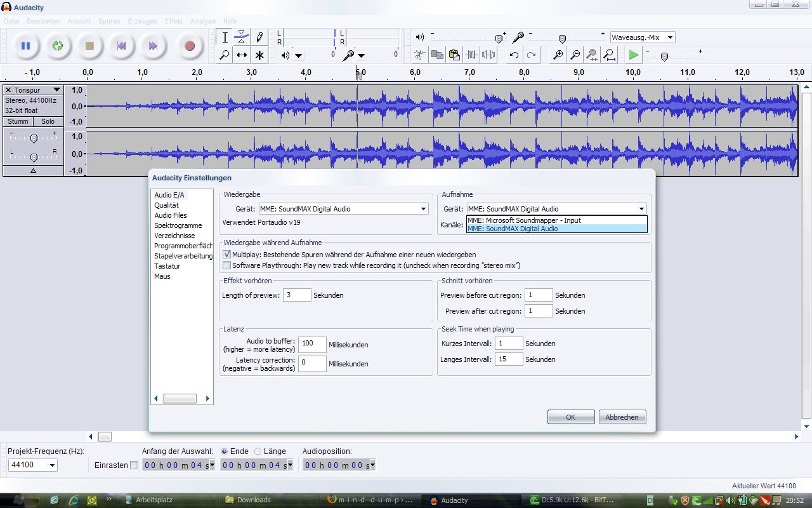Select MME: Microsoft Soundmapper - Input option
The width and height of the screenshot is (812, 508).
556,220
